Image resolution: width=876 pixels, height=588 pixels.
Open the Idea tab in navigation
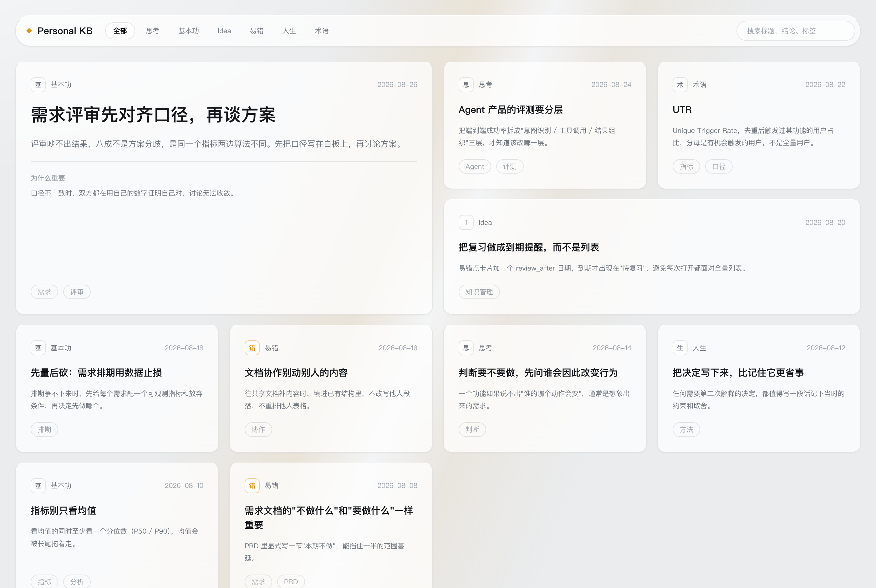(224, 31)
